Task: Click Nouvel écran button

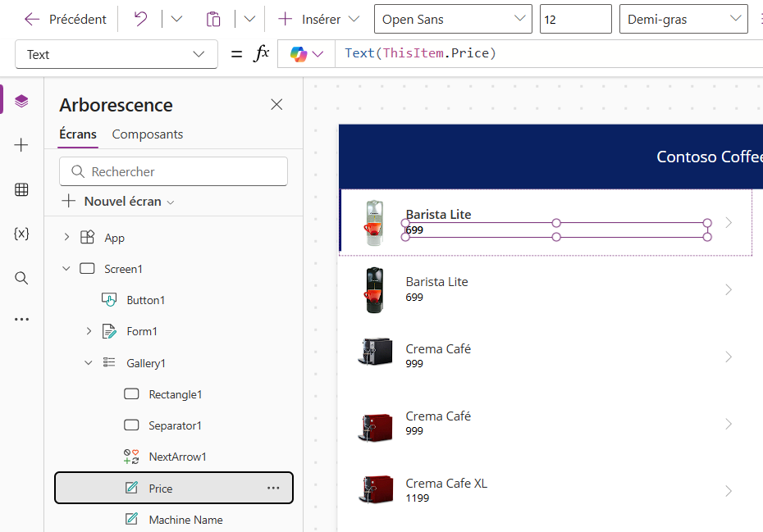Action: [x=118, y=202]
